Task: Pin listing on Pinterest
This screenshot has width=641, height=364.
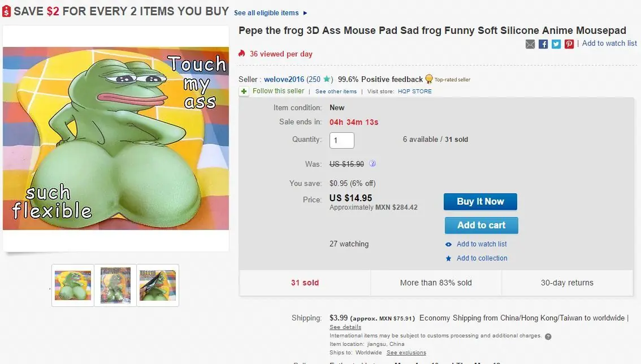Action: point(569,44)
